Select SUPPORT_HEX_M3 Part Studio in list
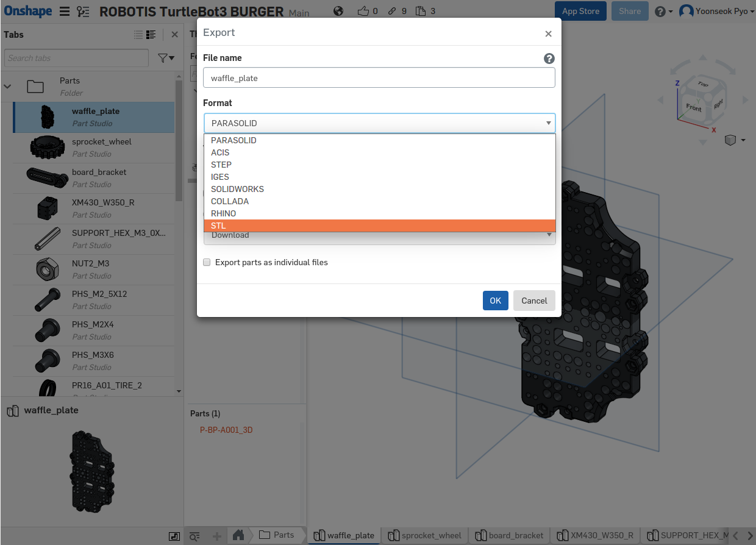 (x=93, y=239)
